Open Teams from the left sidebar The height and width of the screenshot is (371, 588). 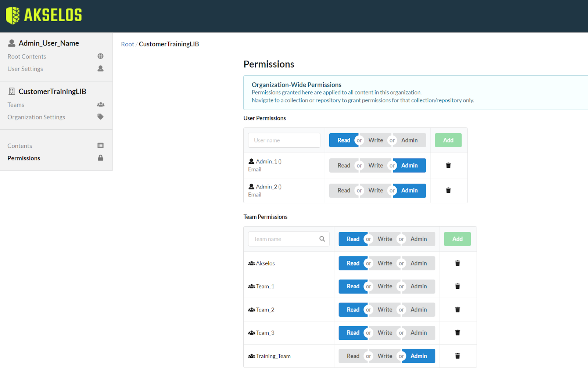click(15, 104)
